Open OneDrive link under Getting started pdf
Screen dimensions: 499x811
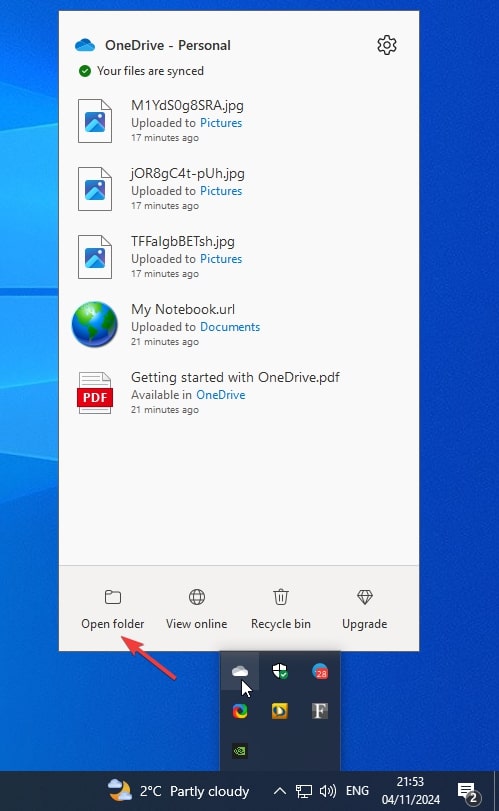(x=221, y=395)
